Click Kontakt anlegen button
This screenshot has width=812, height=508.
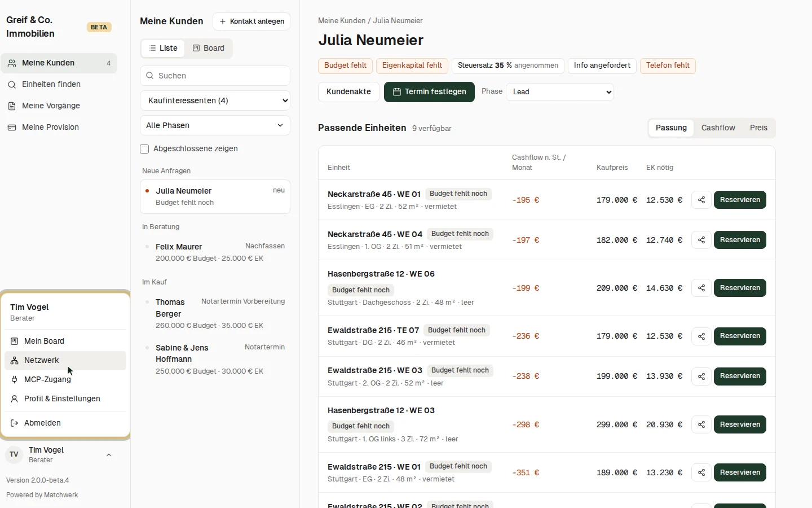click(x=251, y=21)
